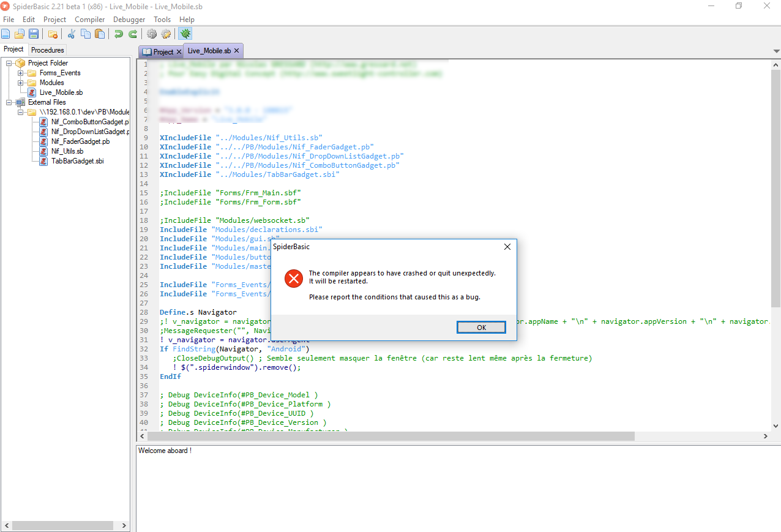Select the Project side panel tab

pyautogui.click(x=13, y=49)
